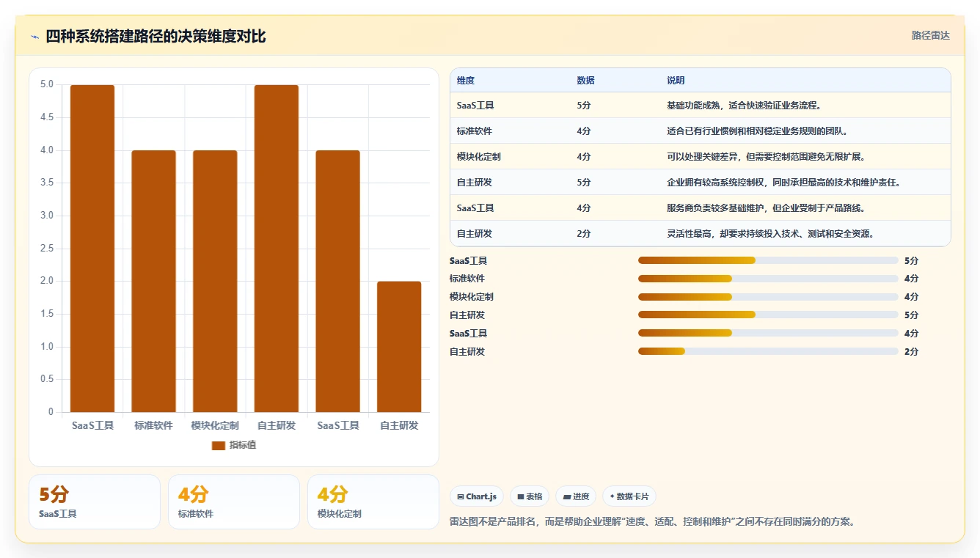The image size is (980, 558).
Task: Select the 标准软件 table row
Action: click(701, 131)
